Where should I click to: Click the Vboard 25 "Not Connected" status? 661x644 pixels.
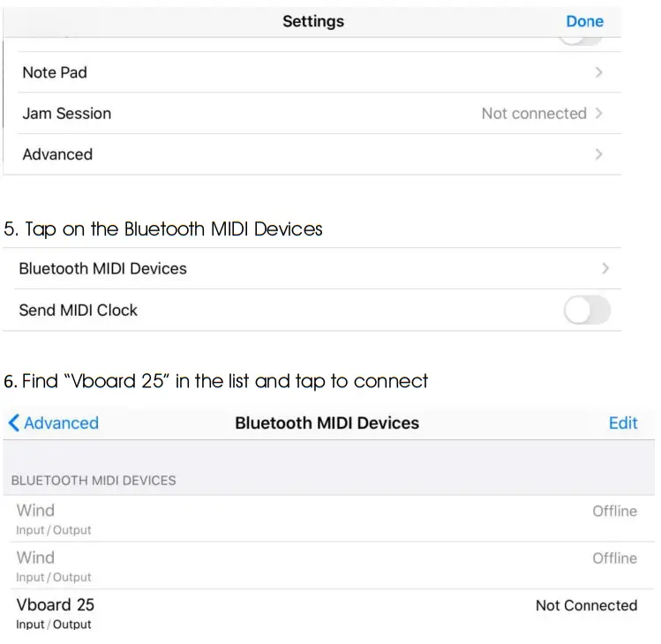pos(586,605)
